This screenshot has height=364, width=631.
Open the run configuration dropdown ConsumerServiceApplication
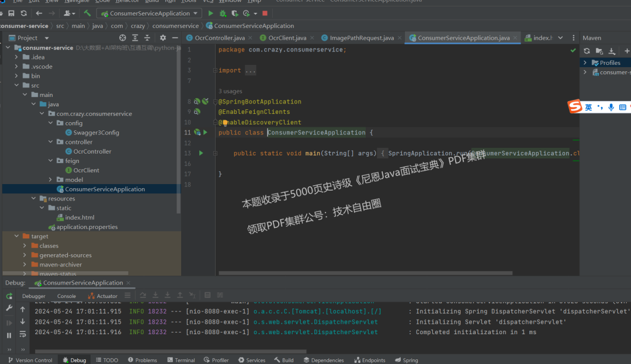click(150, 13)
